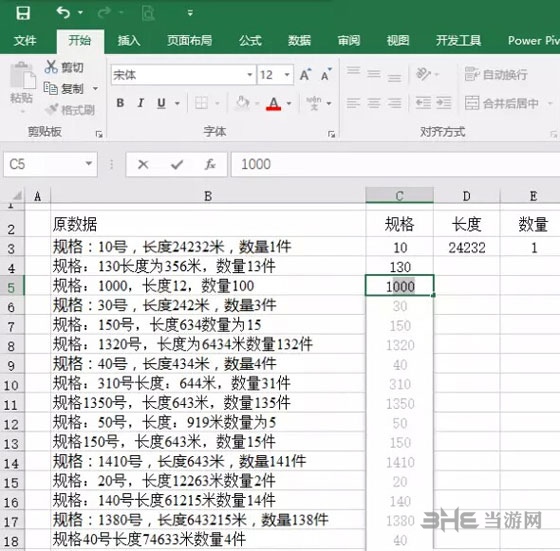Select column C header

coord(399,196)
